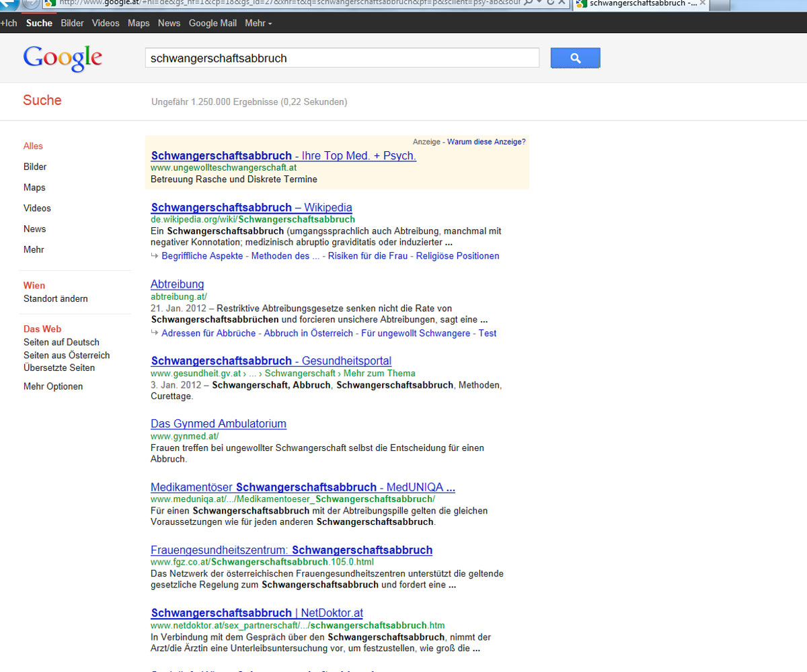Click the www.fgz.co.at green URL
807x672 pixels.
click(x=262, y=562)
